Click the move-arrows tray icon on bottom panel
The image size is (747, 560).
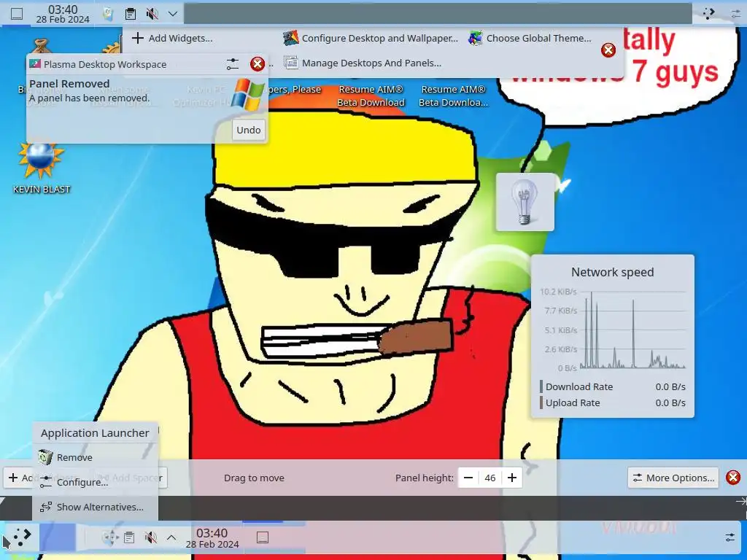click(110, 537)
